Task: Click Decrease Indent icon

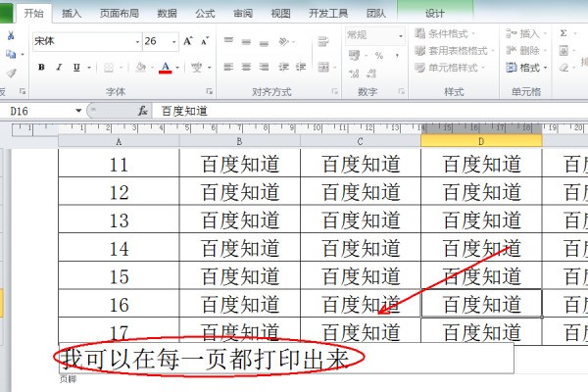Action: pos(283,68)
